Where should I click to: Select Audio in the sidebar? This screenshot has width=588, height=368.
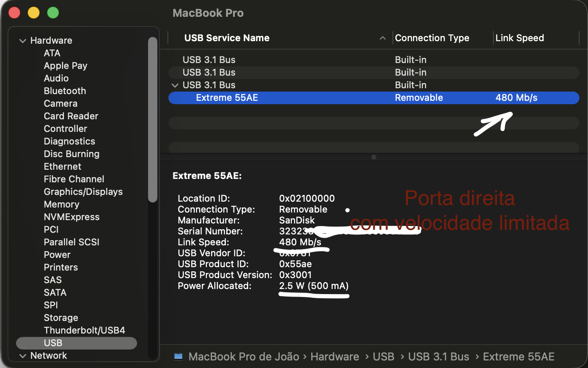(x=56, y=79)
